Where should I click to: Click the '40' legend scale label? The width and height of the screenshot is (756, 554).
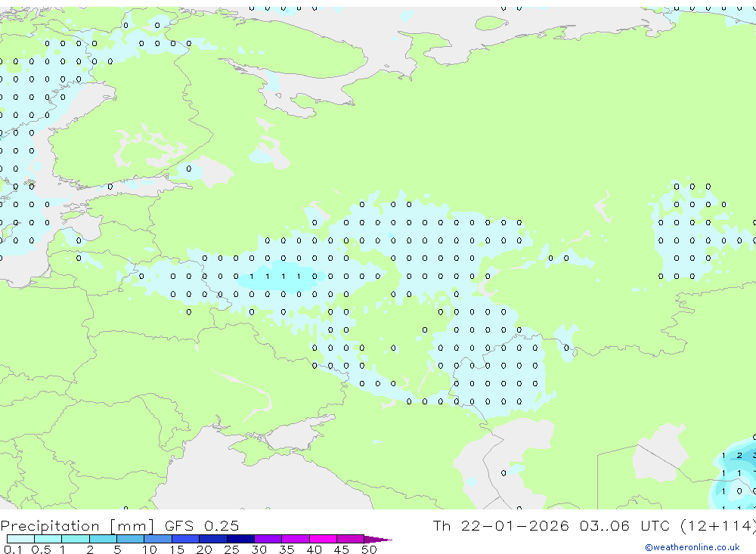[x=314, y=549]
